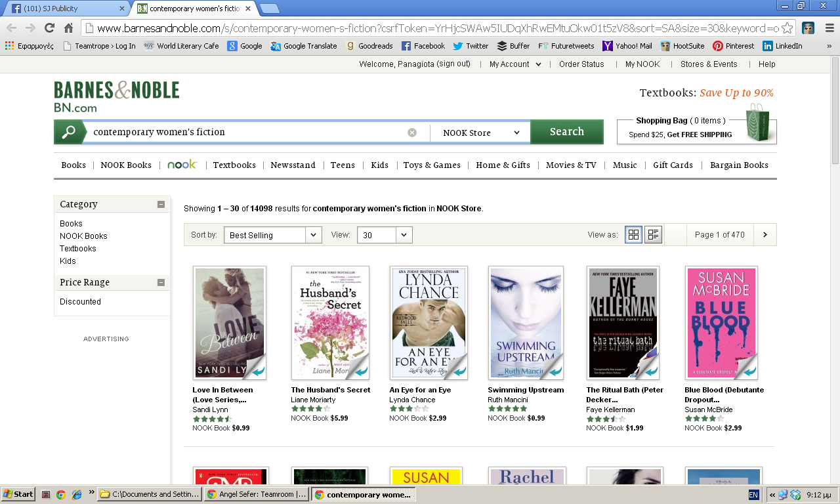Click the magnifier icon in search bar
The width and height of the screenshot is (840, 504).
(69, 132)
